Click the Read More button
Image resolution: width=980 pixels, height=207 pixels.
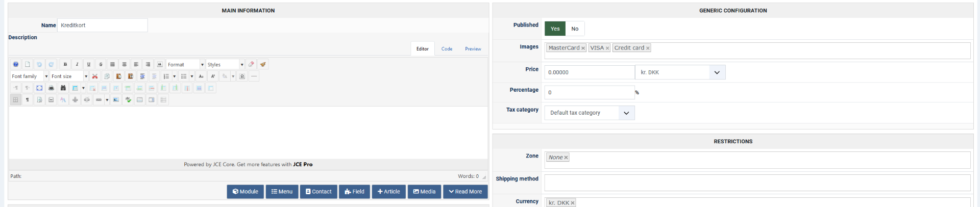click(465, 192)
